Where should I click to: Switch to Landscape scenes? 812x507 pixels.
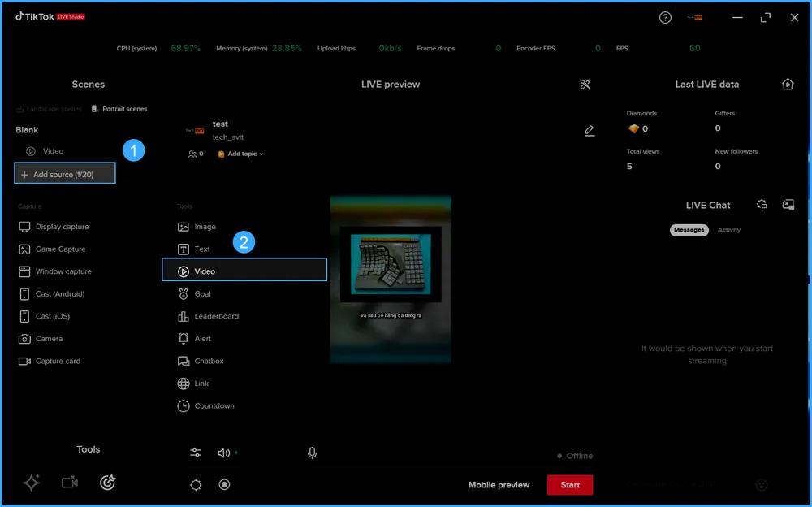point(49,109)
